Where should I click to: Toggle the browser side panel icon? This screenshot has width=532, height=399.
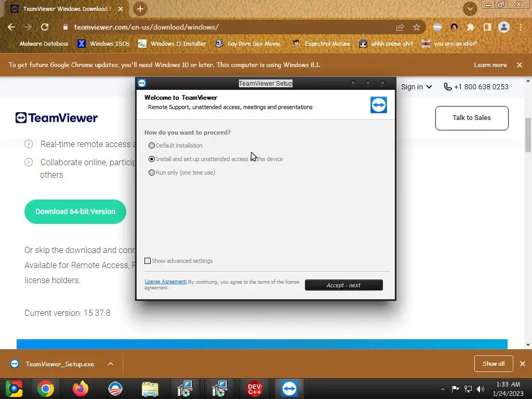(487, 27)
